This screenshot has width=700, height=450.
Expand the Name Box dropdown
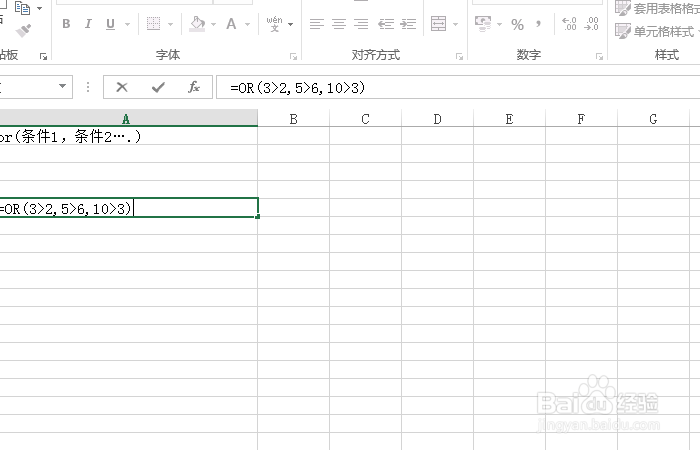62,86
